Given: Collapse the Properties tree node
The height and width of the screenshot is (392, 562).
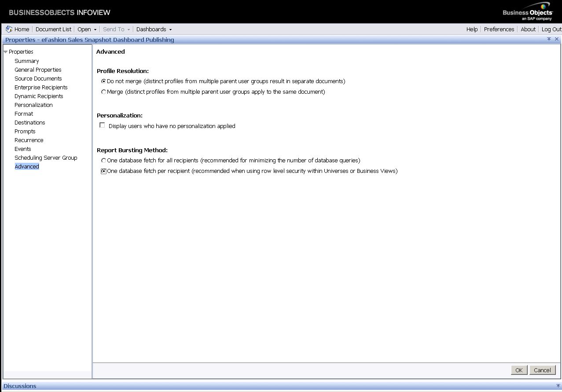Looking at the screenshot, I should pyautogui.click(x=5, y=52).
